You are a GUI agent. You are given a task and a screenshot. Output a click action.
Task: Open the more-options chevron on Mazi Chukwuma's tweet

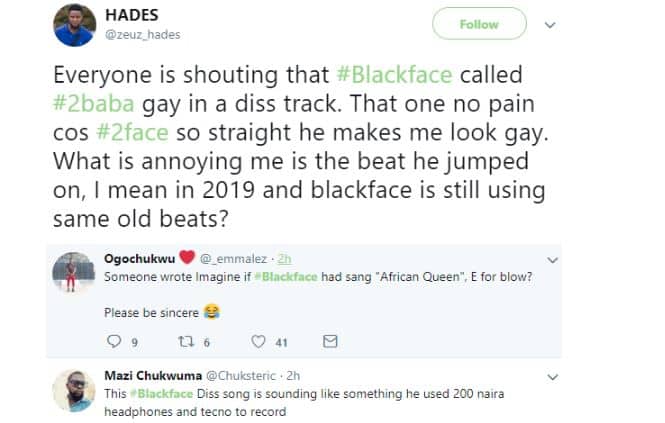pyautogui.click(x=547, y=377)
